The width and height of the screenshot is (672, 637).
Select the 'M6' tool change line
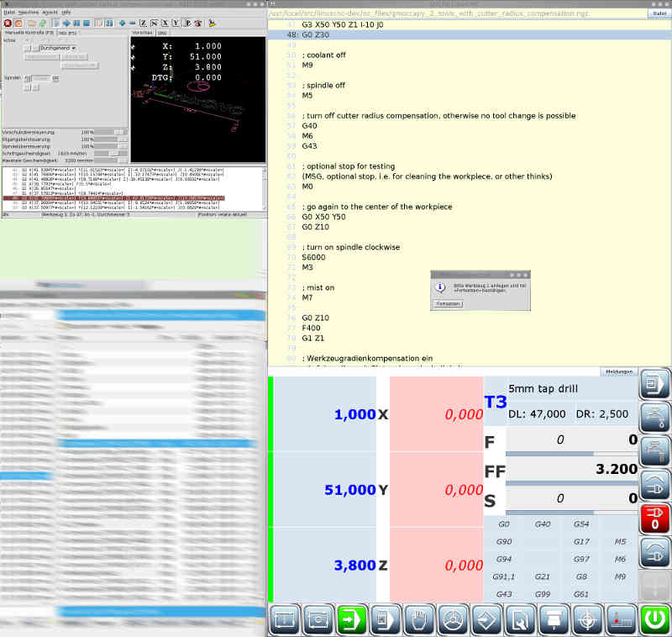(307, 136)
